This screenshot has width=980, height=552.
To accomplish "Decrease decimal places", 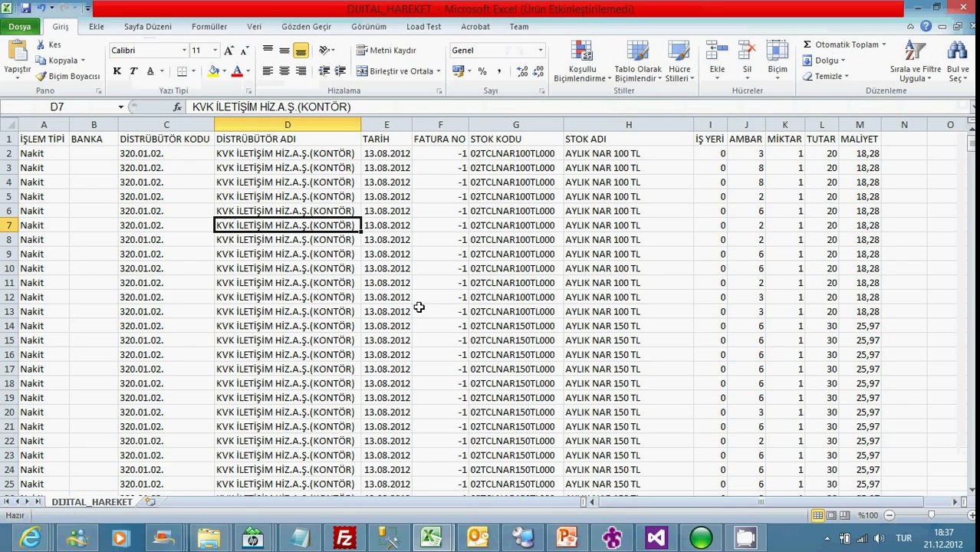I will pyautogui.click(x=538, y=71).
